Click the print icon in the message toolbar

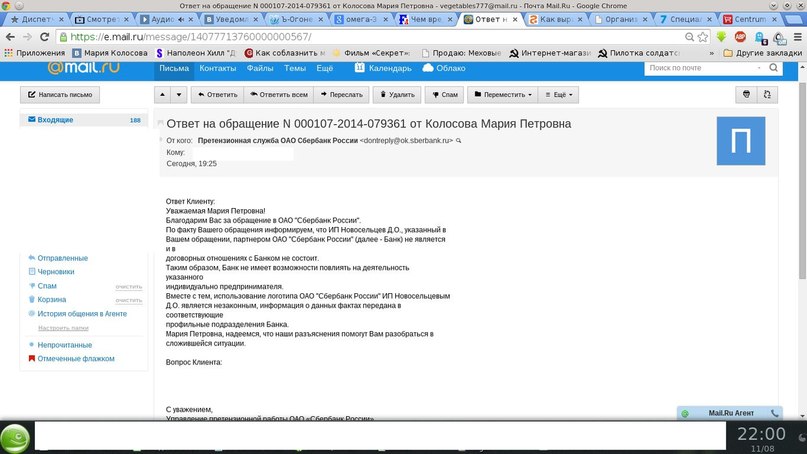tap(746, 95)
